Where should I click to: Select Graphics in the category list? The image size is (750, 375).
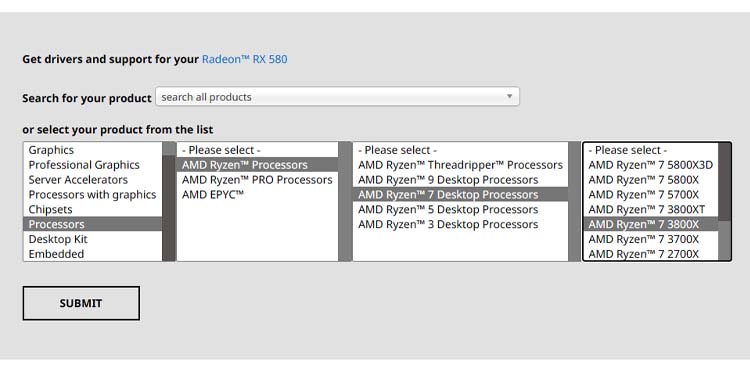coord(93,150)
